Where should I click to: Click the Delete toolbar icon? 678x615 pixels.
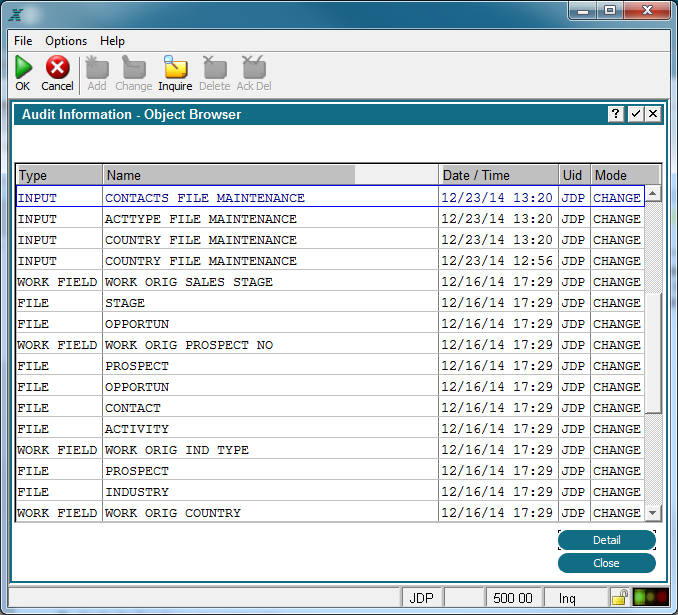(x=214, y=67)
